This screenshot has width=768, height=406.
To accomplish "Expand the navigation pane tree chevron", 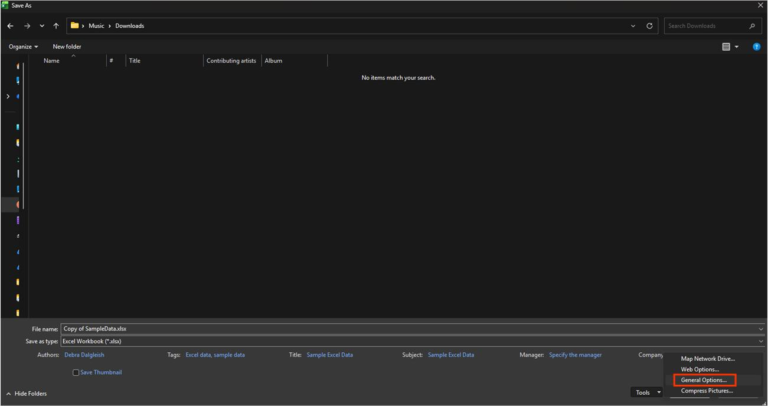I will tap(8, 96).
